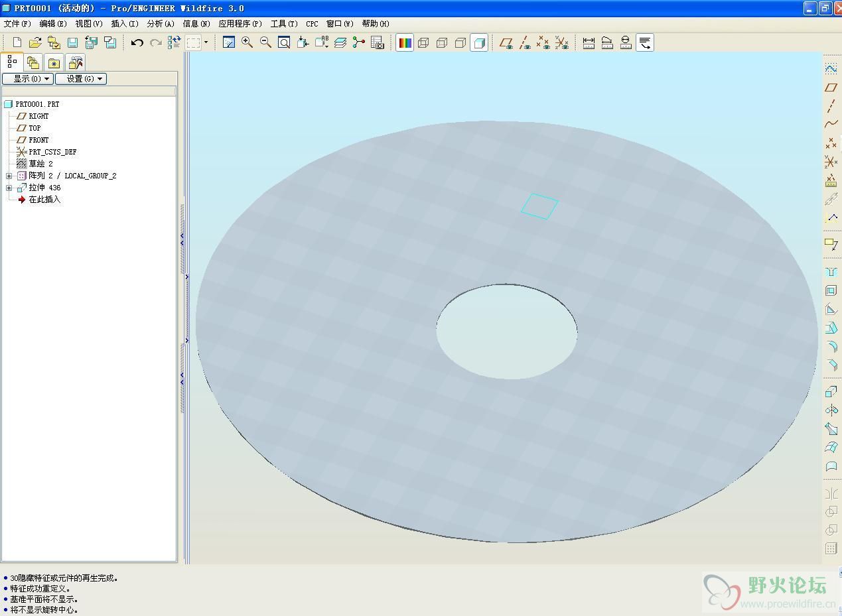Switch to Hidden Line display

[x=442, y=42]
